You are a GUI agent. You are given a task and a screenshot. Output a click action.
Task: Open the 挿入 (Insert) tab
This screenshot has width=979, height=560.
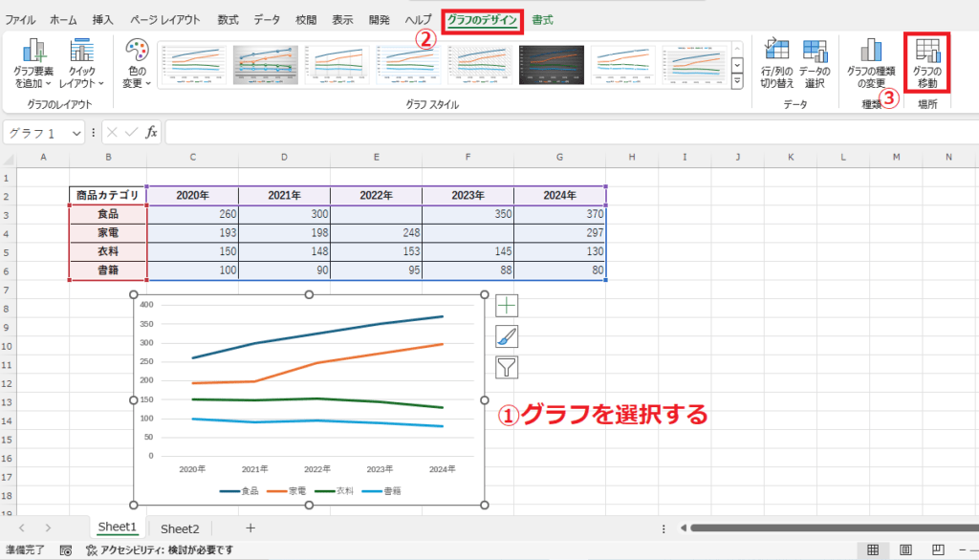(103, 20)
